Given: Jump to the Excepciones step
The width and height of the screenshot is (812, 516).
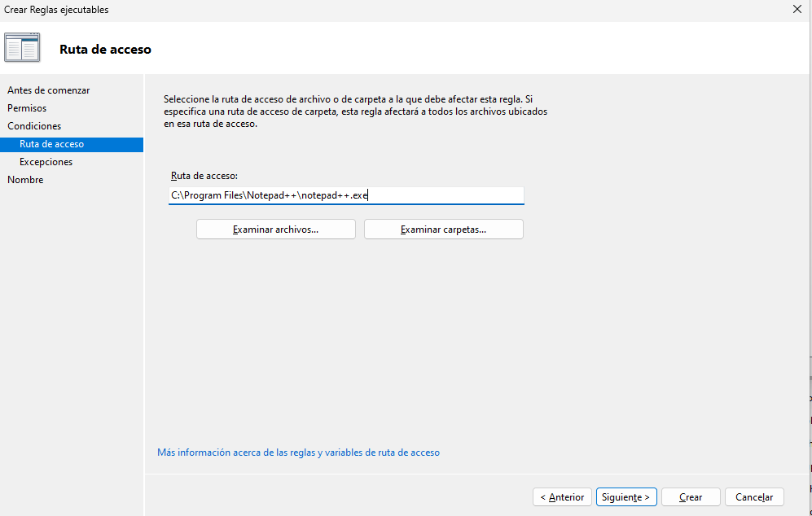Looking at the screenshot, I should click(x=46, y=162).
